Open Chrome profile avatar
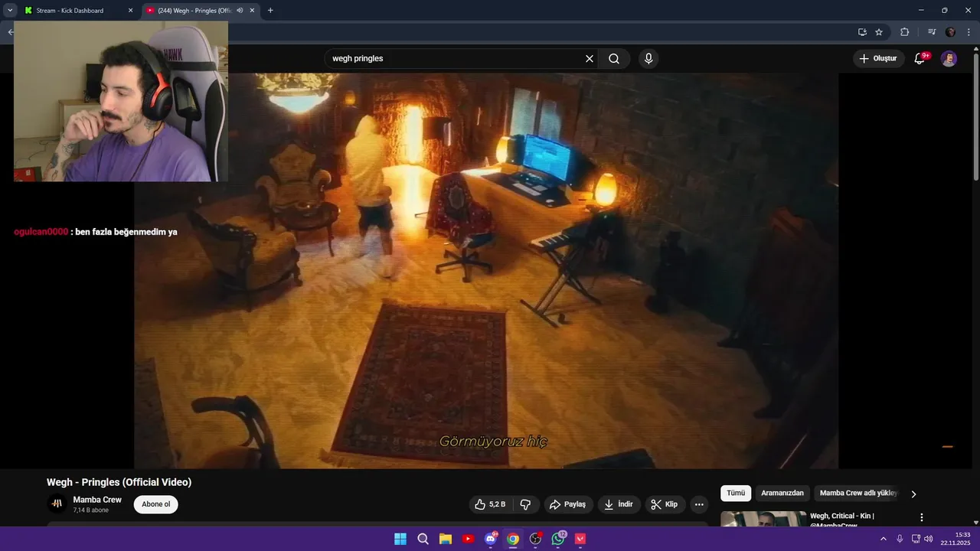This screenshot has height=551, width=980. (951, 32)
